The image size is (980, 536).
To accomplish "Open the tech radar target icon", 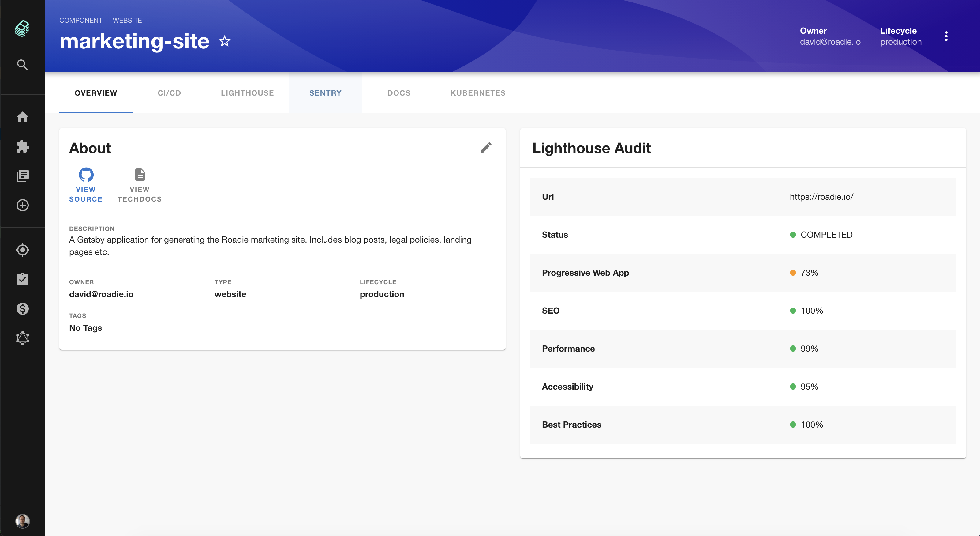I will [x=22, y=250].
